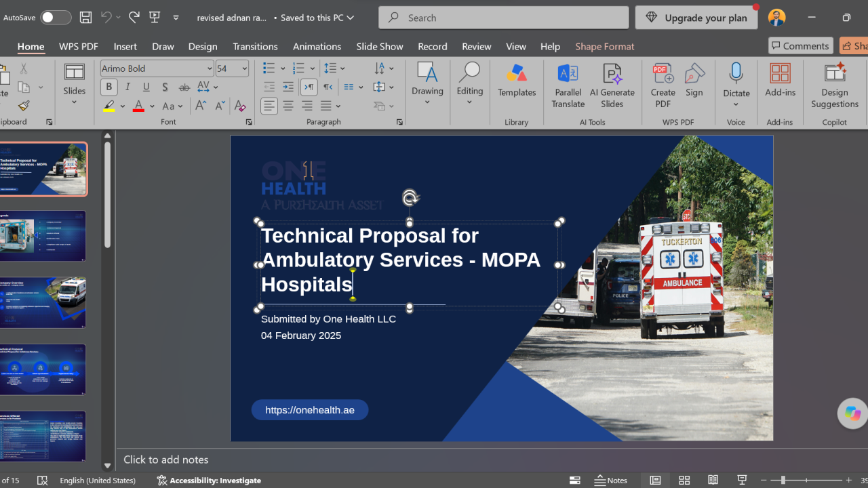868x488 pixels.
Task: Open the Shape Format tab
Action: point(605,46)
